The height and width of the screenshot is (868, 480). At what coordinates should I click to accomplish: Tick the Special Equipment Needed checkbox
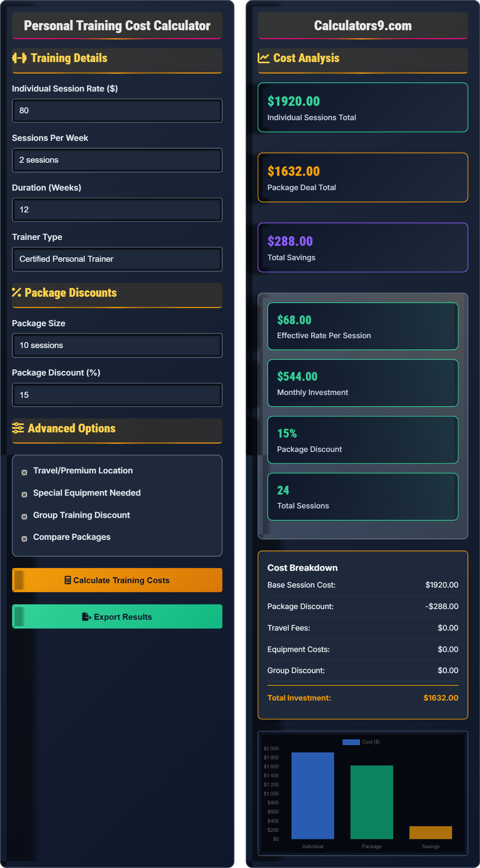click(24, 494)
